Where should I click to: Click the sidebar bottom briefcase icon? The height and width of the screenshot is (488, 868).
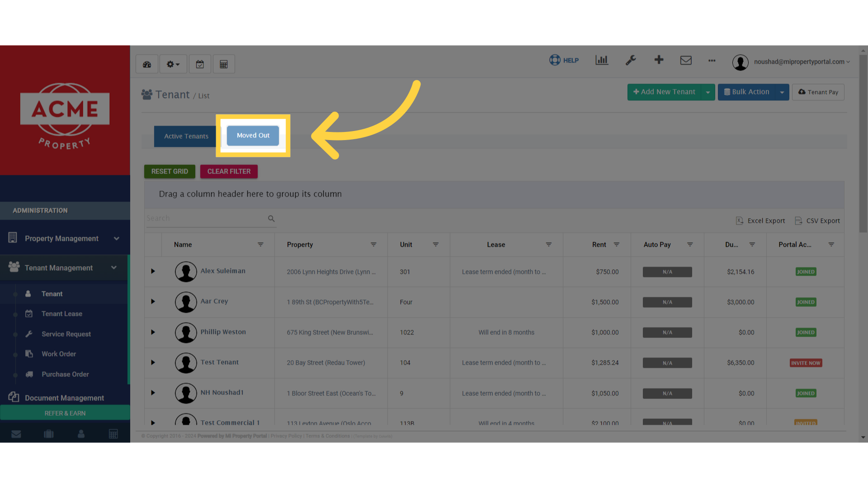(x=49, y=434)
